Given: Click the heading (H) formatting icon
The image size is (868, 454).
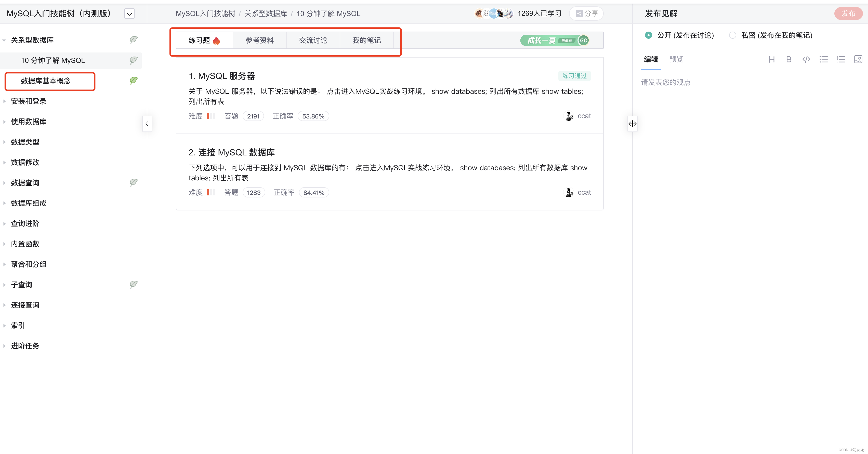Looking at the screenshot, I should (772, 59).
